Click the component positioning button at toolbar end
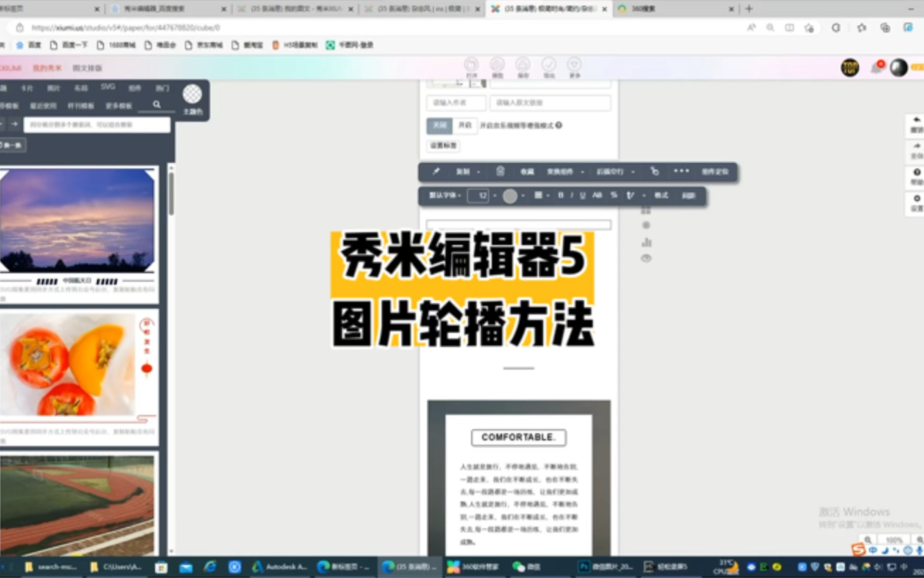 tap(715, 172)
